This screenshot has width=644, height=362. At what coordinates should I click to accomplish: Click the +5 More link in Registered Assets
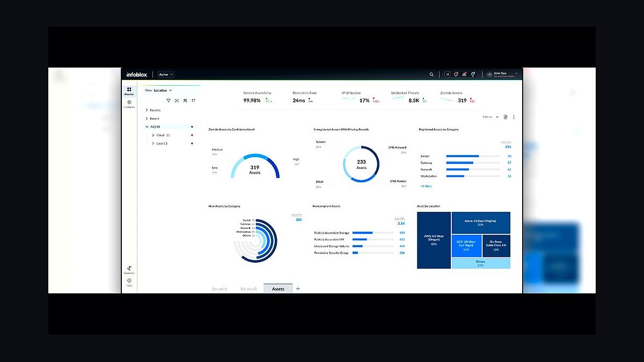click(x=426, y=186)
